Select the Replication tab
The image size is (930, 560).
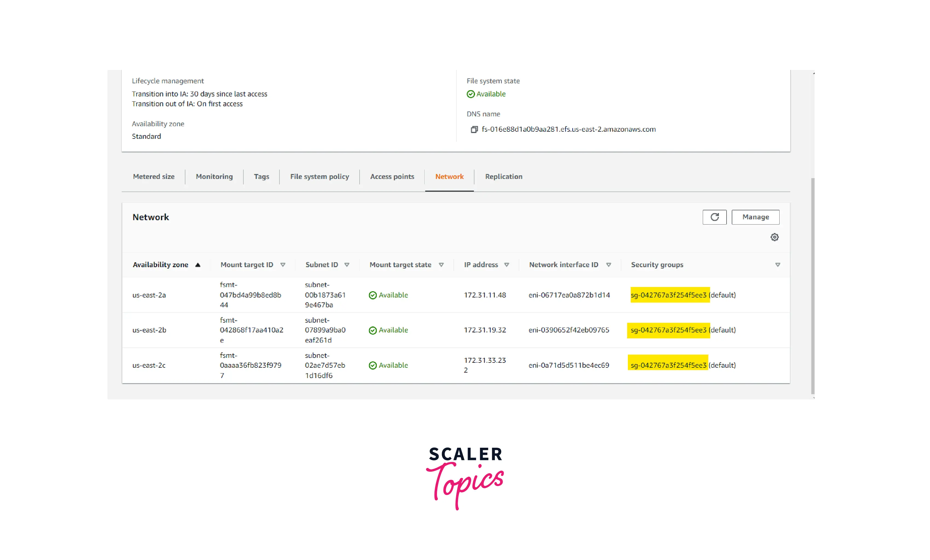point(503,176)
